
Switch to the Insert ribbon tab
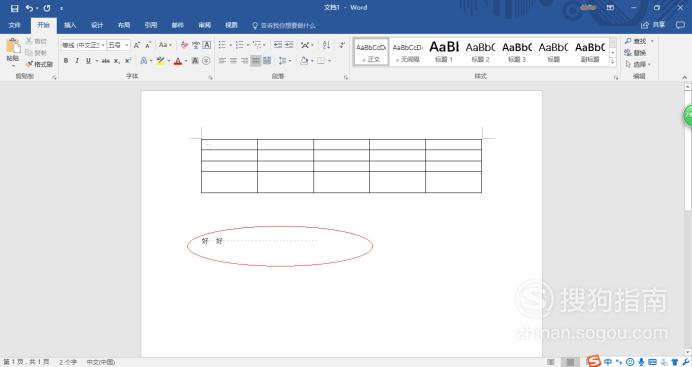point(70,25)
